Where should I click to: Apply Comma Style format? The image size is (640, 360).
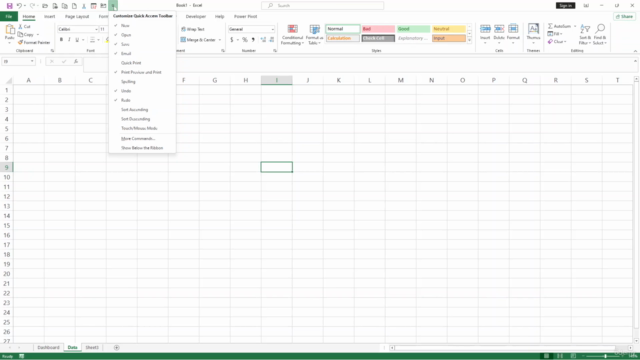[253, 40]
